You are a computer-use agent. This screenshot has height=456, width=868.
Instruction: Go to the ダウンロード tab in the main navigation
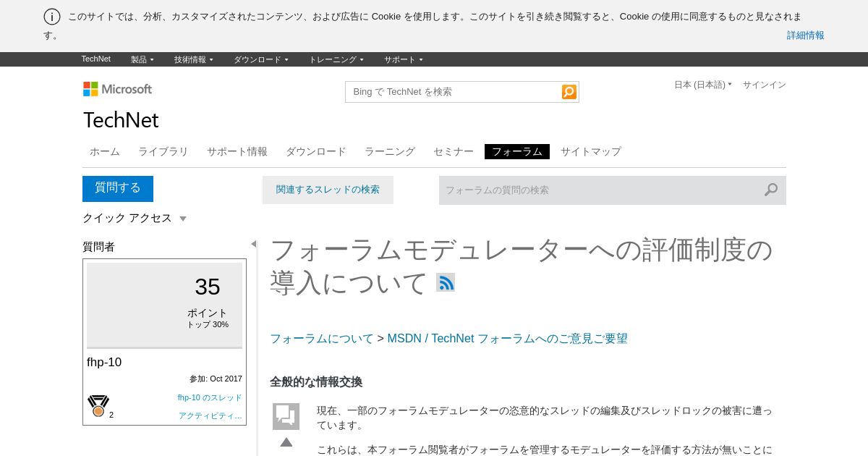[316, 151]
